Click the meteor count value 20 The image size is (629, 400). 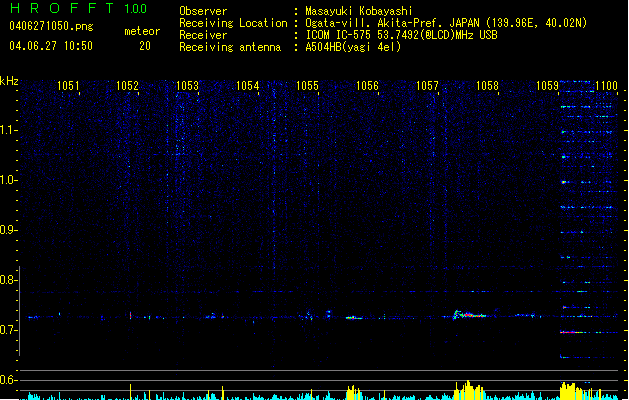pos(145,46)
